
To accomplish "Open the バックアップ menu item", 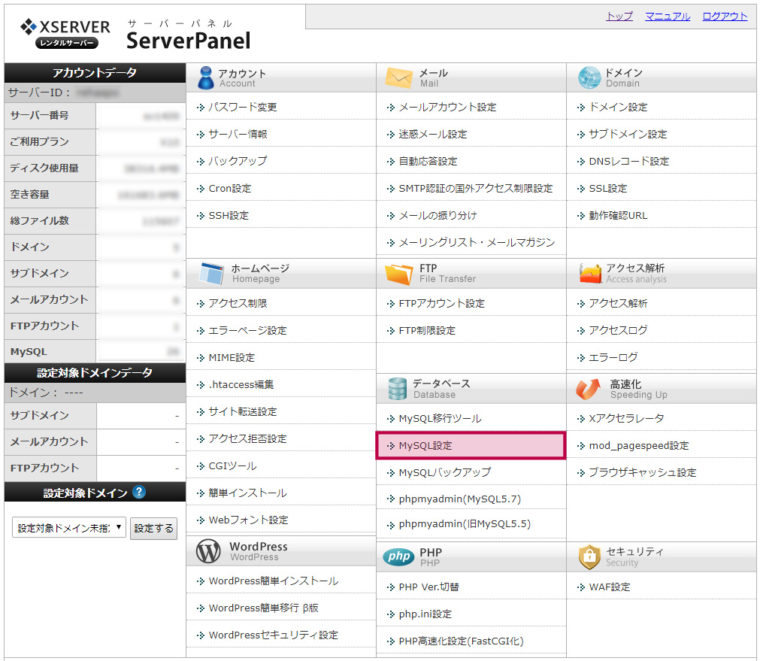I will pyautogui.click(x=238, y=161).
